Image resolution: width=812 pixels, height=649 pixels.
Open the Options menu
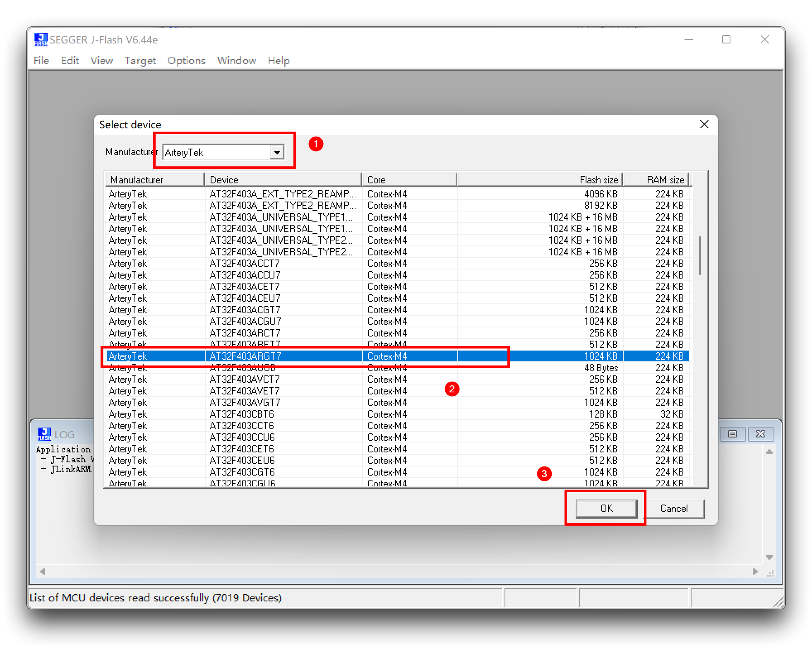pyautogui.click(x=186, y=61)
